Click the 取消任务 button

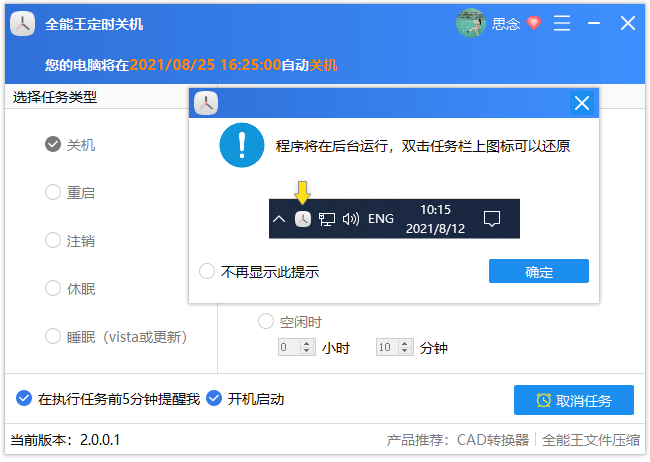click(574, 400)
